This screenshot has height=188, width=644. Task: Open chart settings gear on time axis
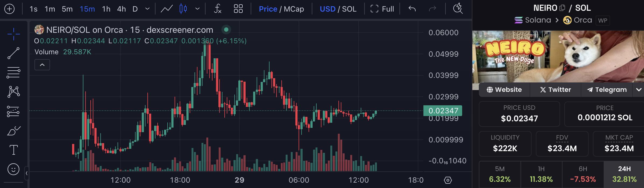click(x=448, y=180)
